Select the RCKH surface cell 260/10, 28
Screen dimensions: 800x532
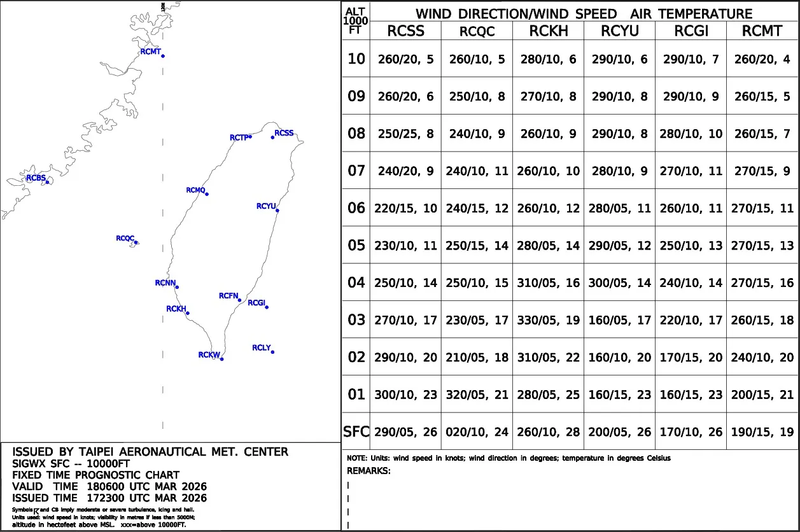[549, 432]
